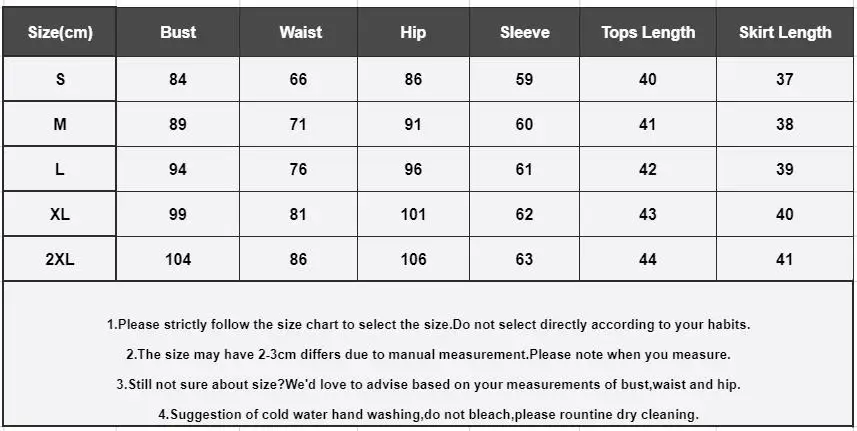Click the Size(cm) header cell
857x431 pixels.
(x=60, y=32)
